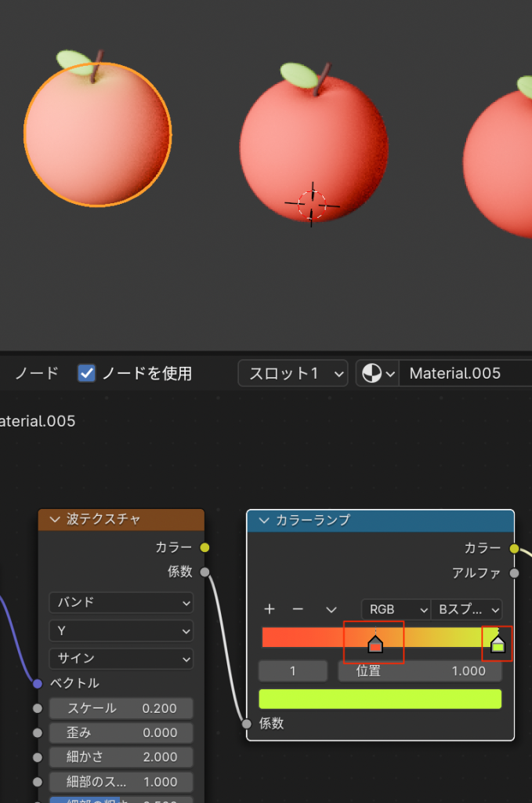Click the material sphere browse icon
This screenshot has width=532, height=803.
coord(376,373)
